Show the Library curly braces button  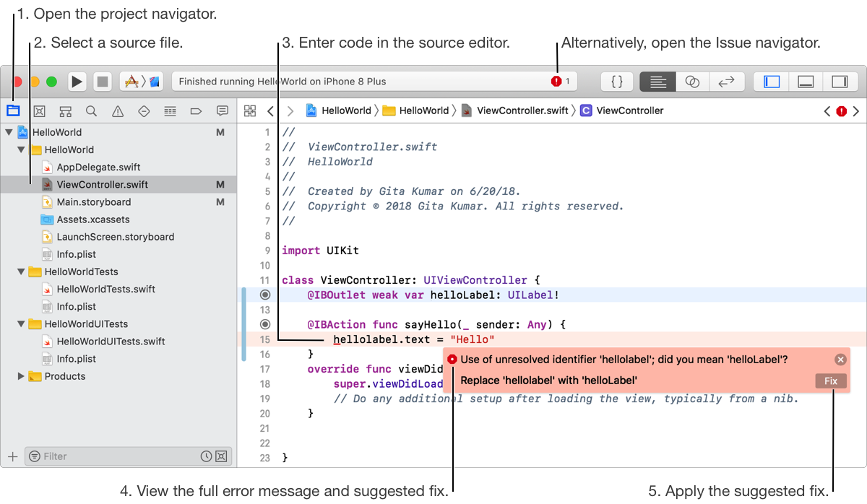[616, 82]
